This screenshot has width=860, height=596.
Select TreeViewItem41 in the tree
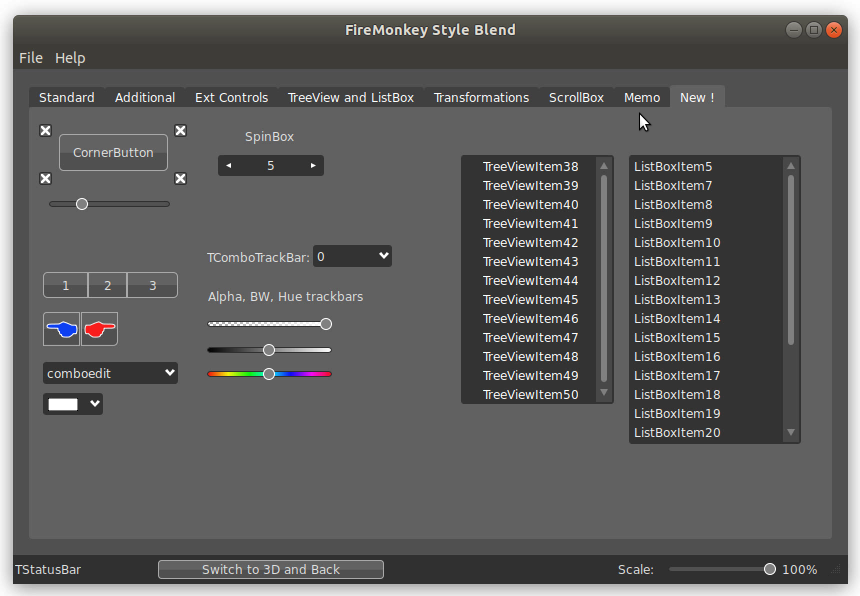(x=530, y=224)
